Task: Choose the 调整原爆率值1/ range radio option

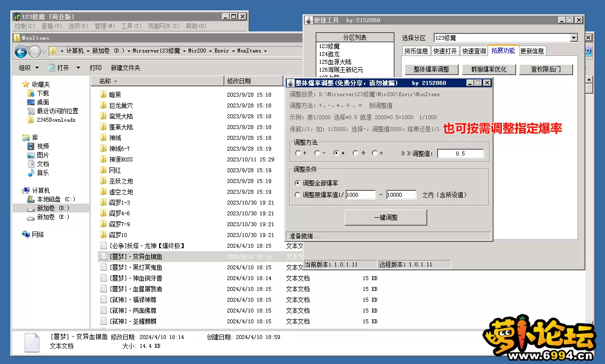Action: [x=298, y=195]
